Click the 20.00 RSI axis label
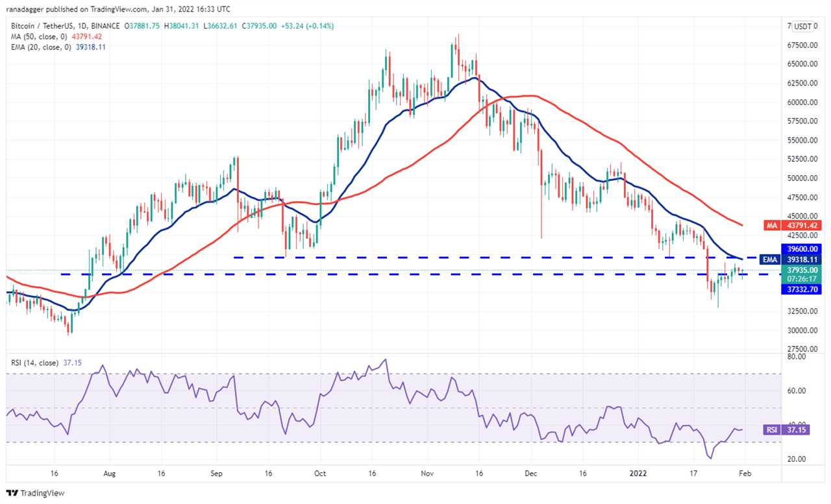 [x=797, y=459]
